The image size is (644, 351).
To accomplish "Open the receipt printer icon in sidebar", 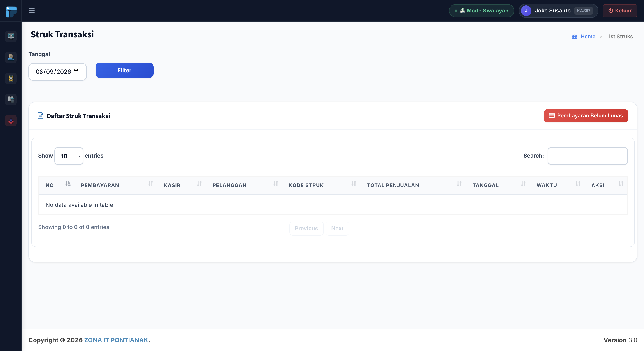I will pyautogui.click(x=11, y=57).
